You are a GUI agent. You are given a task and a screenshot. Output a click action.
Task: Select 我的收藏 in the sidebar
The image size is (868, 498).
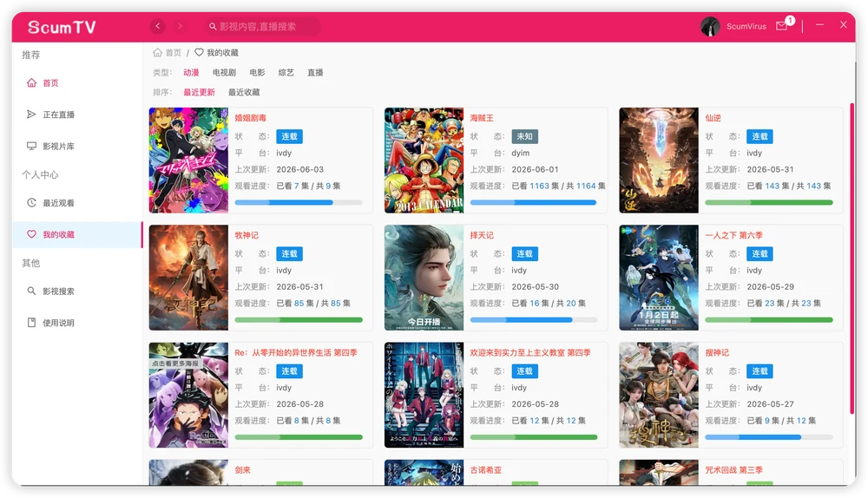[x=77, y=234]
